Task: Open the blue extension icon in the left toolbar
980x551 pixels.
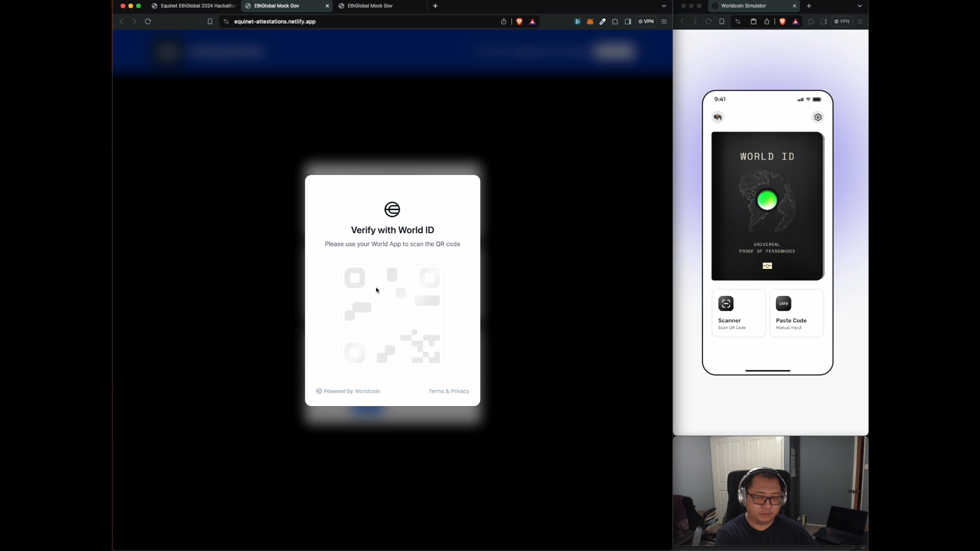Action: [x=577, y=21]
